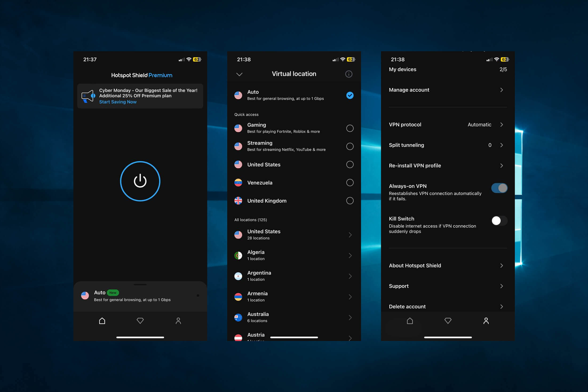This screenshot has width=588, height=392.
Task: Expand Armenia location chevron
Action: pos(350,297)
